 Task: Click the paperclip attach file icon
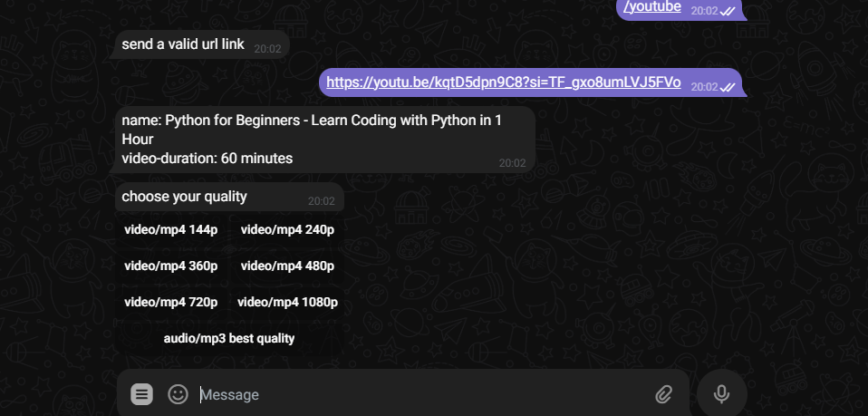(x=663, y=394)
